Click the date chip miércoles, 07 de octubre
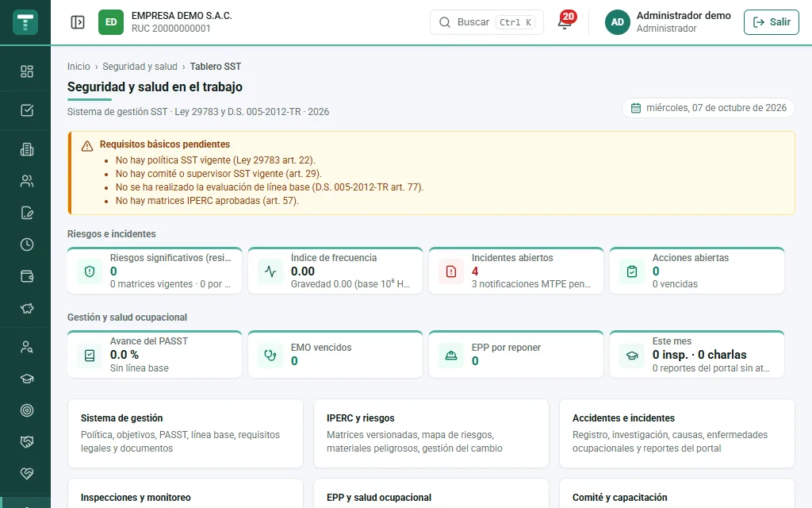Image resolution: width=812 pixels, height=508 pixels. (708, 108)
